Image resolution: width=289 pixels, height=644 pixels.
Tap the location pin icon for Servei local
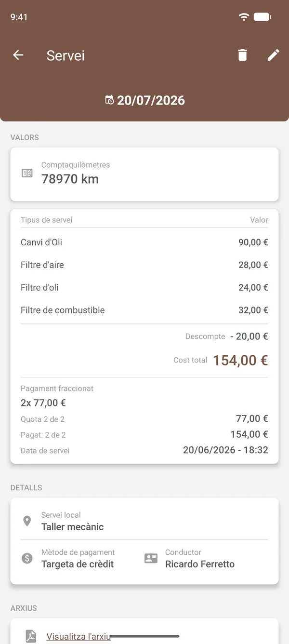coord(27,521)
